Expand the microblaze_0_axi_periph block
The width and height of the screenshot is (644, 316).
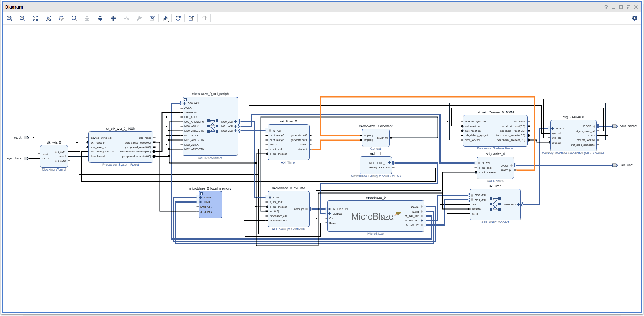coord(185,99)
